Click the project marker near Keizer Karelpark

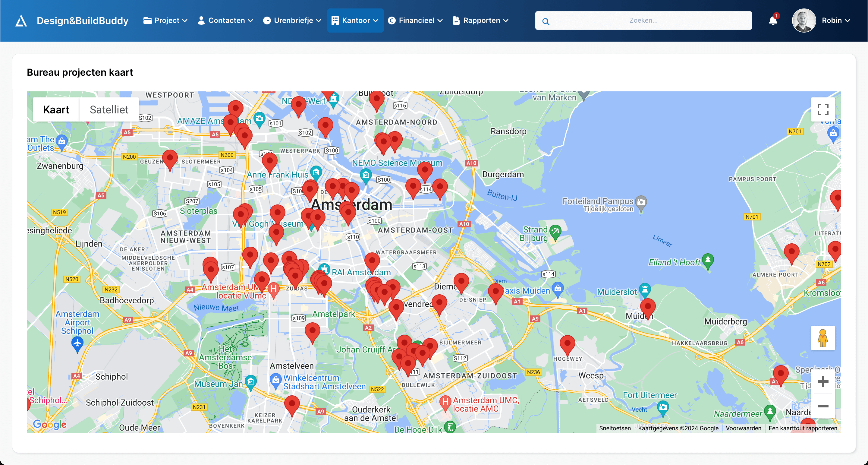pos(292,406)
